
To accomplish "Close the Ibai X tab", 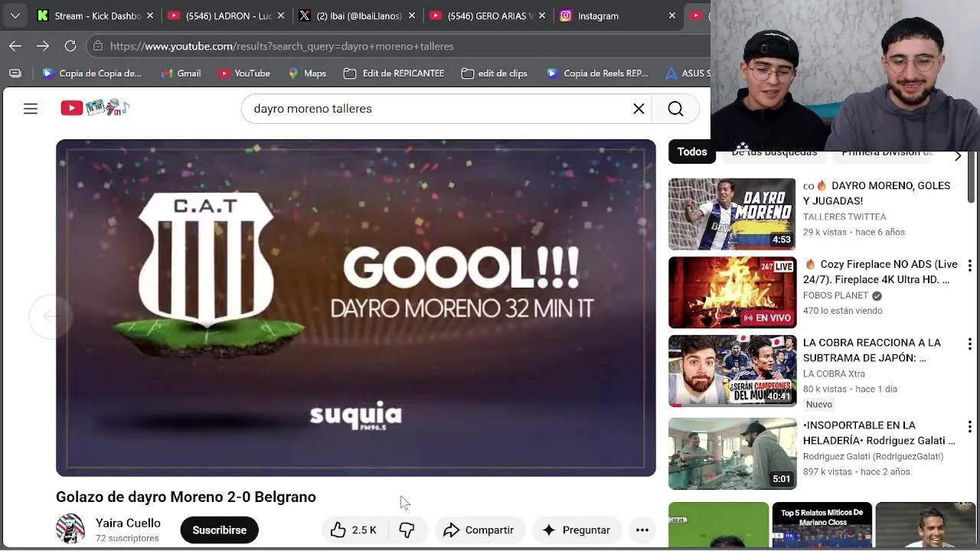I will (x=412, y=15).
